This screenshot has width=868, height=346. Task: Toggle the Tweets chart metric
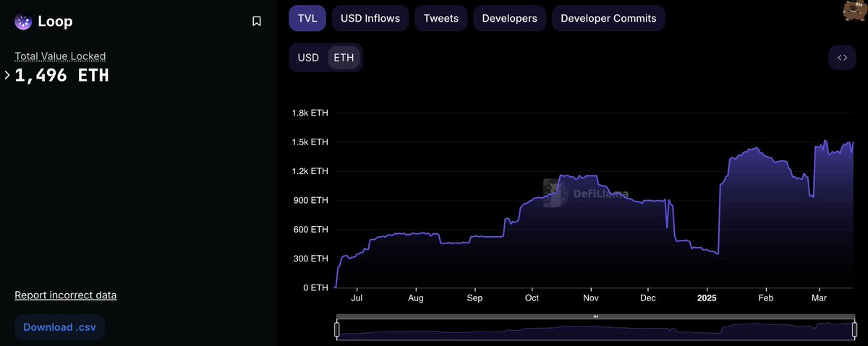click(441, 18)
